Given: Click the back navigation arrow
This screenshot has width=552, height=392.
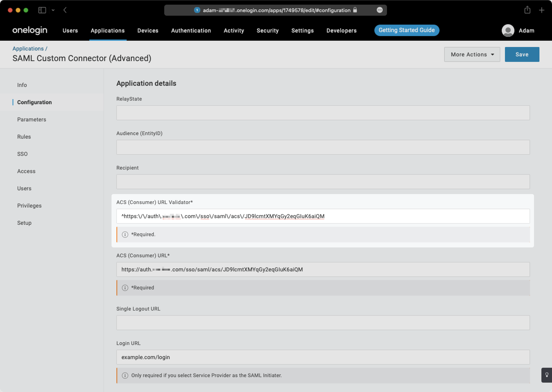Looking at the screenshot, I should pos(65,10).
